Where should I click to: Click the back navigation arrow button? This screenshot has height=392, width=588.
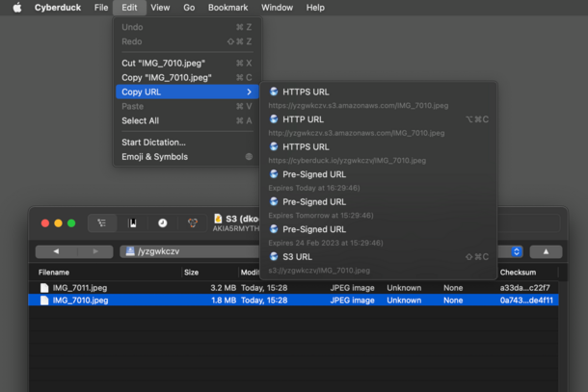tap(55, 251)
